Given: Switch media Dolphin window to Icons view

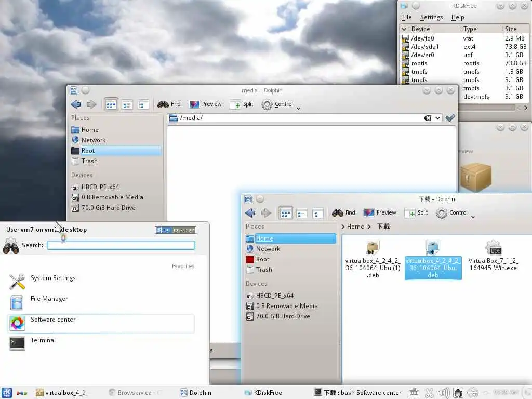Looking at the screenshot, I should [111, 105].
